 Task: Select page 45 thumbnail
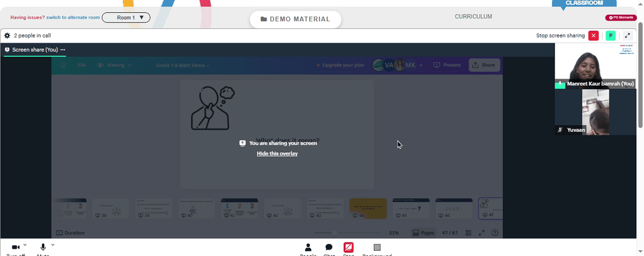(x=411, y=209)
